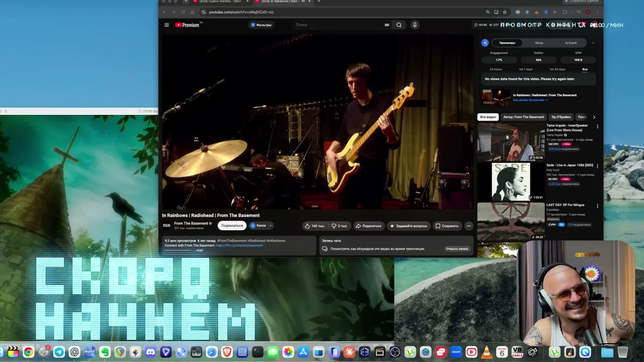Open the on-screen keyboard icon in search
This screenshot has width=644, height=362.
point(387,25)
